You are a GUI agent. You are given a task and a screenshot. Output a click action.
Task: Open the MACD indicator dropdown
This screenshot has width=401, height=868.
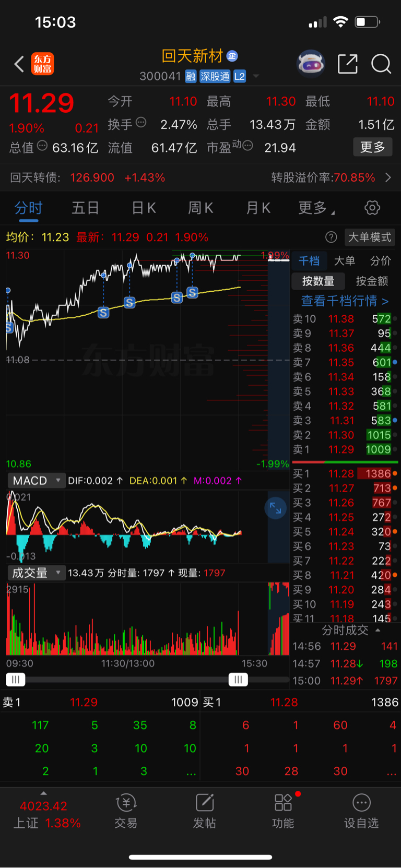coord(36,480)
